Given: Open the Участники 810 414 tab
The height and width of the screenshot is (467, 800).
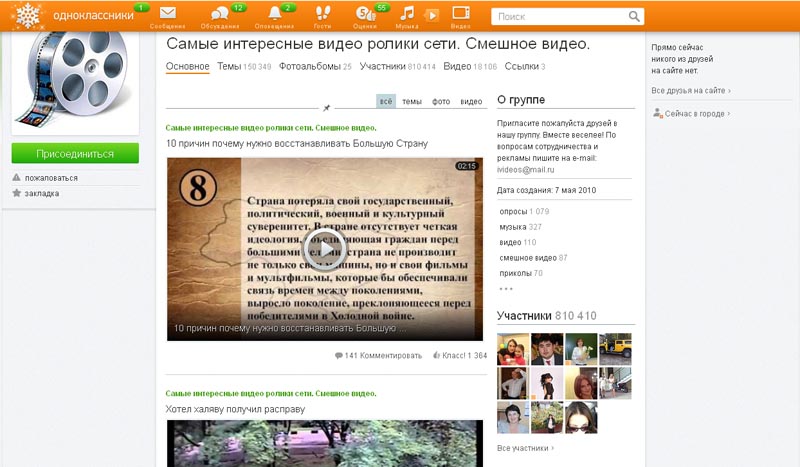Looking at the screenshot, I should point(397,66).
